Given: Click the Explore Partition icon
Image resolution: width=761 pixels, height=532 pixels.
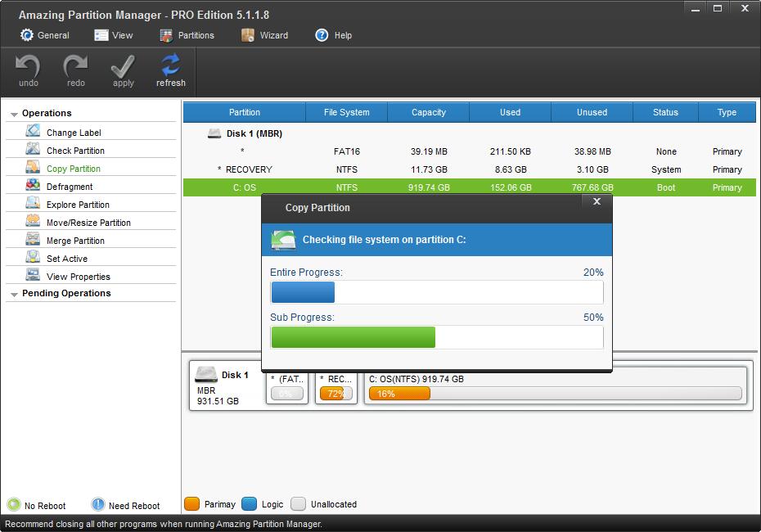Looking at the screenshot, I should (x=33, y=202).
